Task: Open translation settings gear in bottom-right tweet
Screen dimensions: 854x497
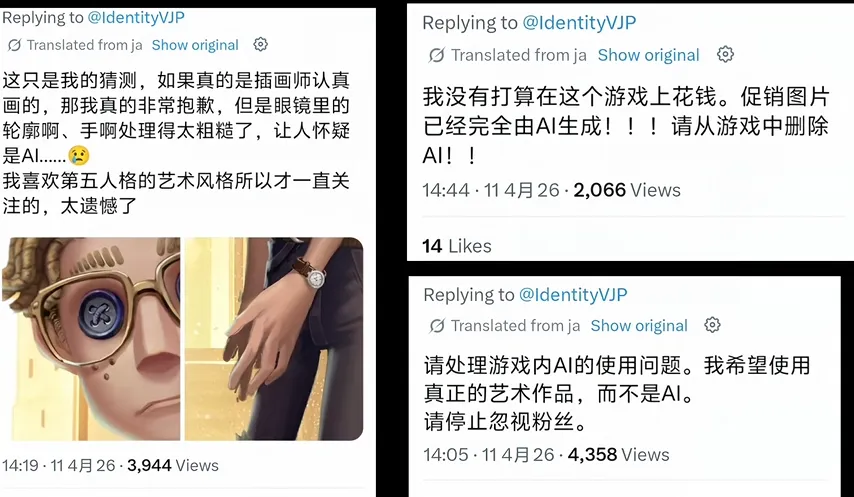Action: click(712, 325)
